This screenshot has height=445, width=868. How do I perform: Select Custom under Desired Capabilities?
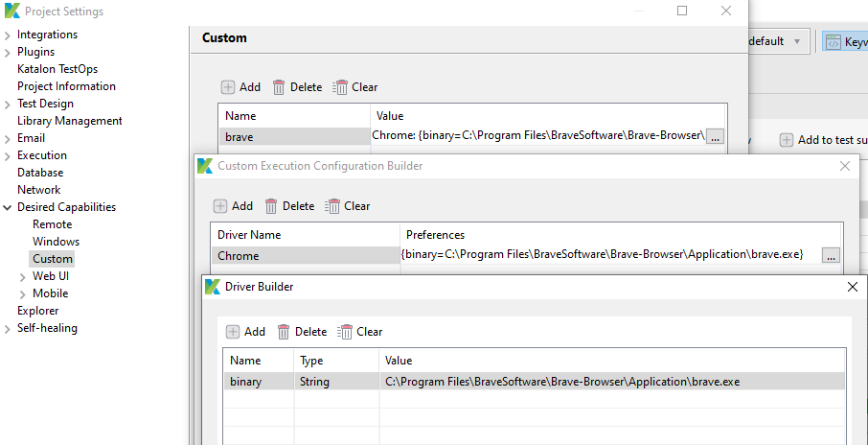pyautogui.click(x=53, y=259)
